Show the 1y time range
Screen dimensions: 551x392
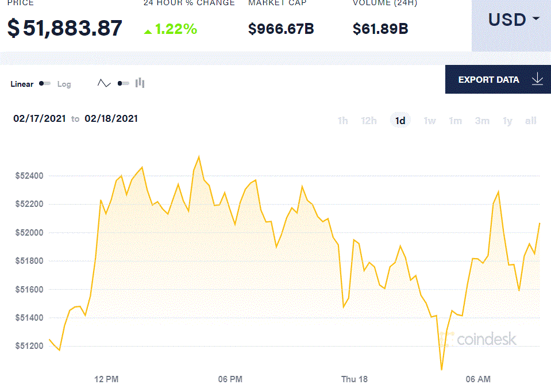(507, 121)
